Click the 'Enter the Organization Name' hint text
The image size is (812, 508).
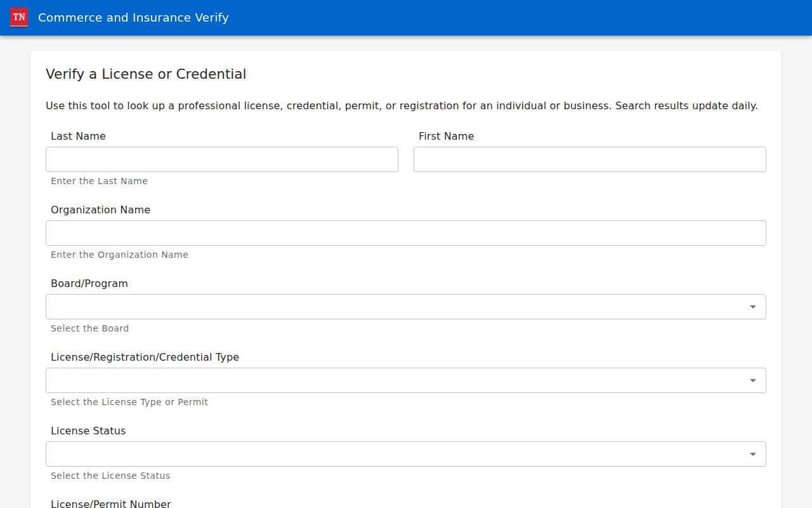[x=119, y=255]
